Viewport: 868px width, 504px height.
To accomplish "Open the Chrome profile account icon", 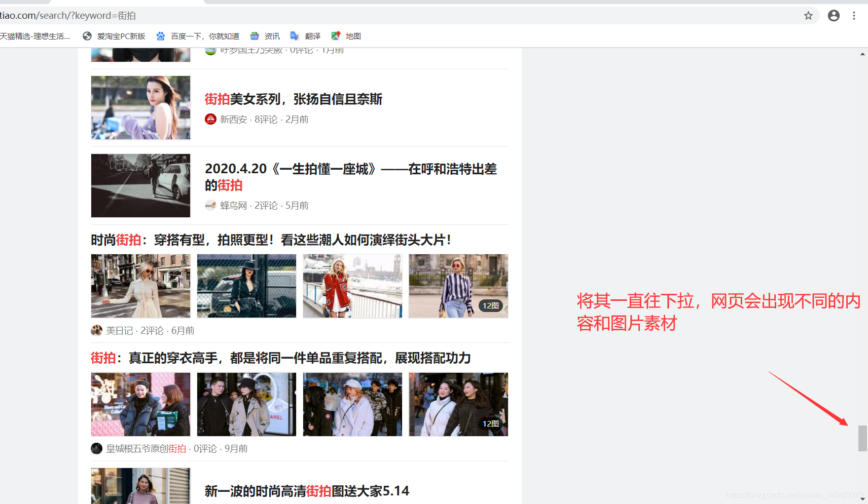I will pyautogui.click(x=834, y=16).
